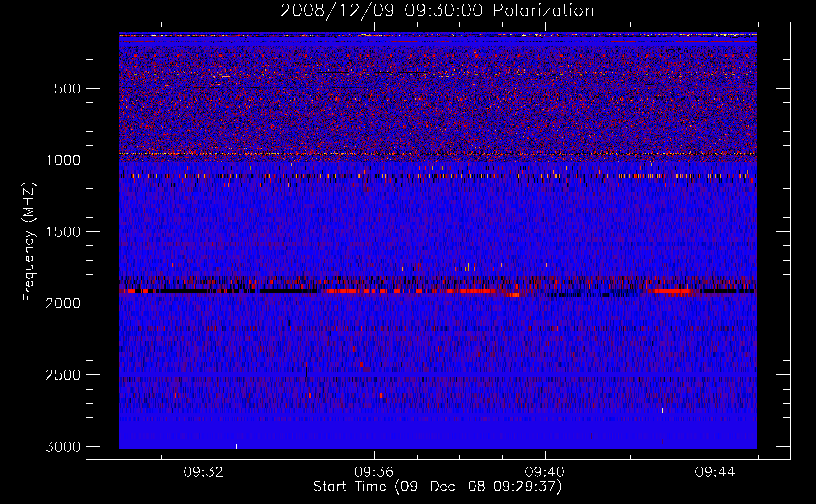This screenshot has height=504, width=816.
Task: Click the 09:44 time tick label
Action: tap(715, 472)
